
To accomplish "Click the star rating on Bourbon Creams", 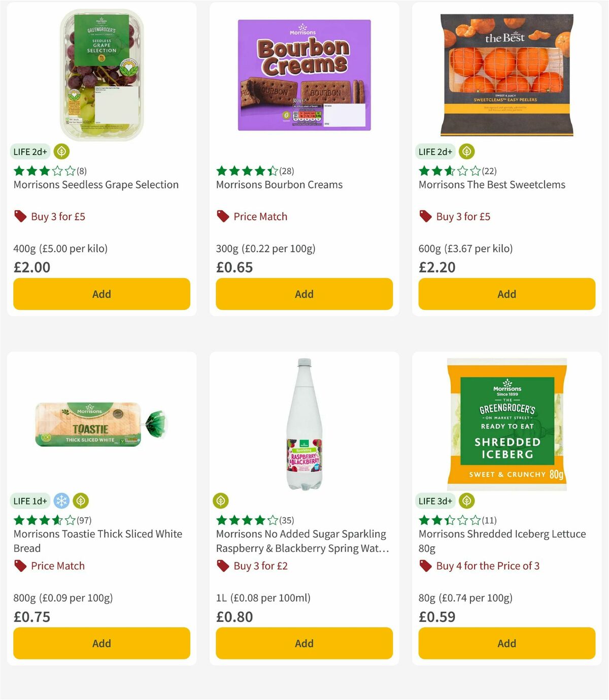I will pyautogui.click(x=246, y=171).
